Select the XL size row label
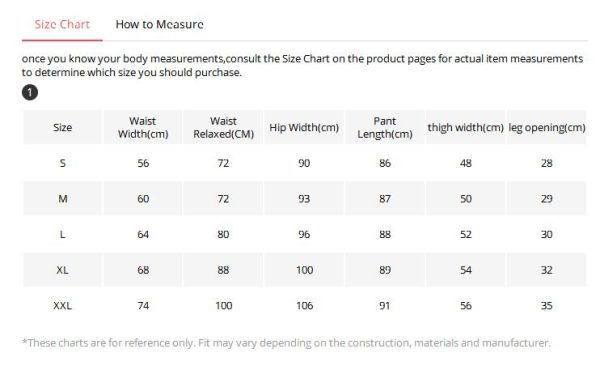 [x=62, y=270]
